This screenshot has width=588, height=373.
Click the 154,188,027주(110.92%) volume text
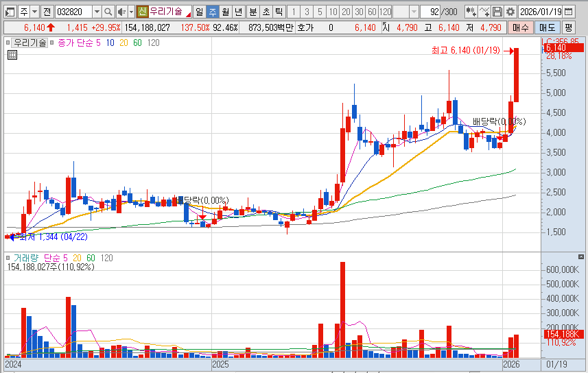pos(51,267)
